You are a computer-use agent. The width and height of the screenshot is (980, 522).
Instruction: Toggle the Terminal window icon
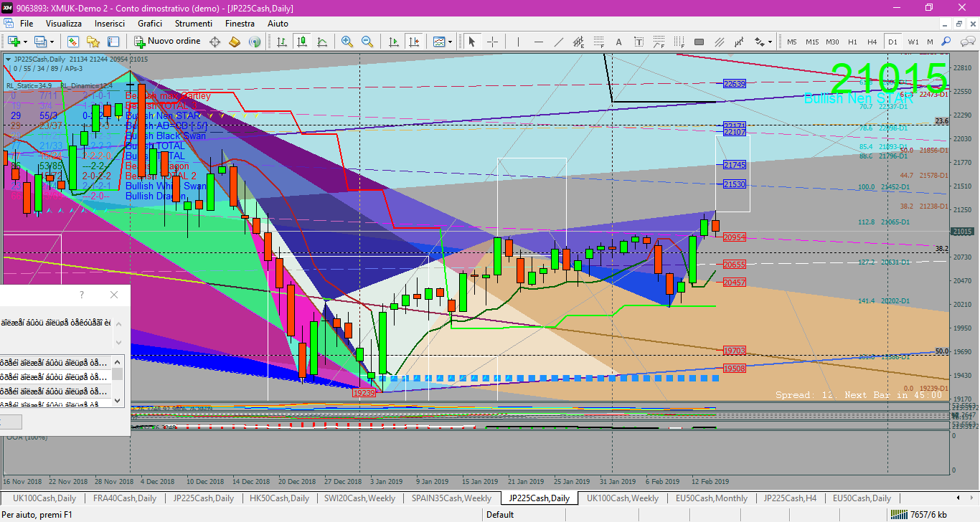(x=113, y=42)
